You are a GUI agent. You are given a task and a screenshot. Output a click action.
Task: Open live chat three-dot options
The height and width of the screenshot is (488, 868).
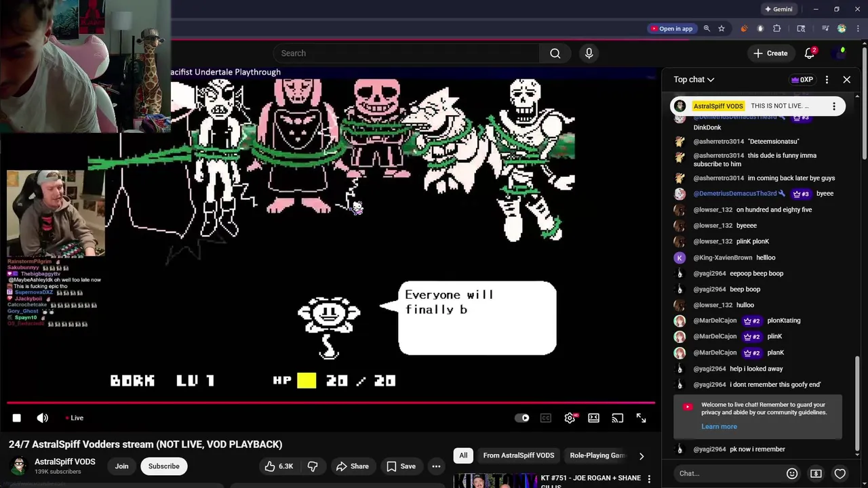coord(827,79)
